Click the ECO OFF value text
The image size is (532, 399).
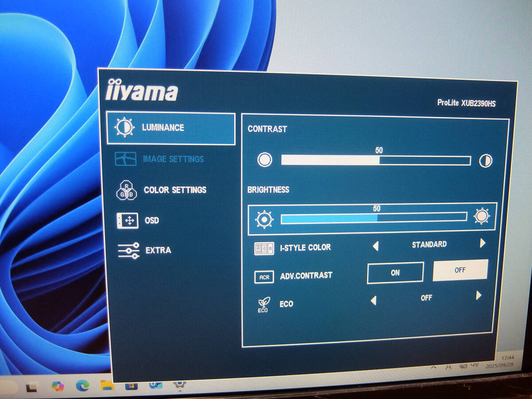click(426, 298)
